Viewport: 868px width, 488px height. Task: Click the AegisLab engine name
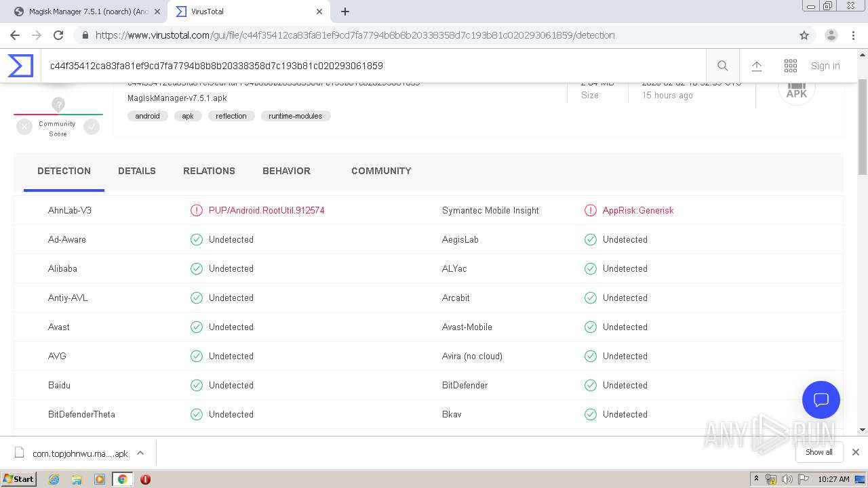[x=460, y=240]
